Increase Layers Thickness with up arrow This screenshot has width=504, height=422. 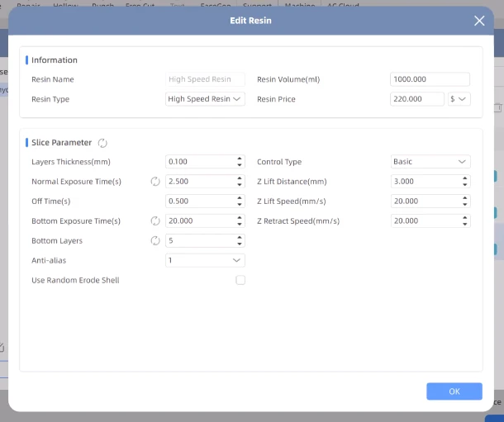[240, 159]
